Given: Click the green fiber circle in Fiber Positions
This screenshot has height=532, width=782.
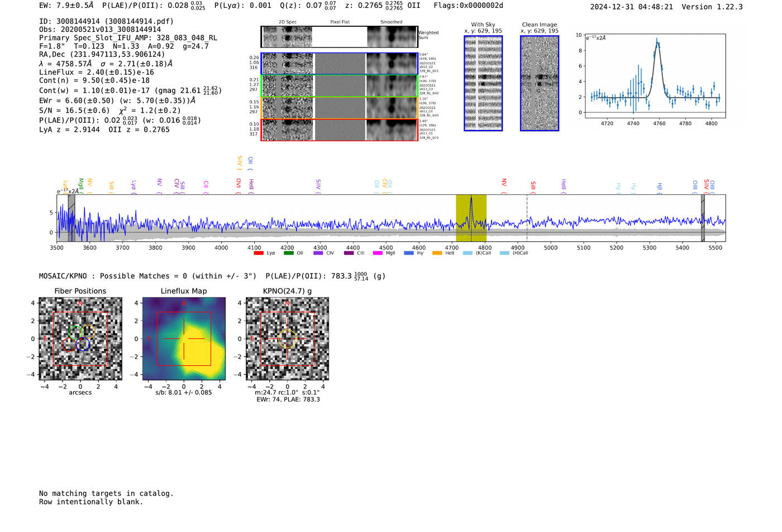Looking at the screenshot, I should (x=75, y=333).
